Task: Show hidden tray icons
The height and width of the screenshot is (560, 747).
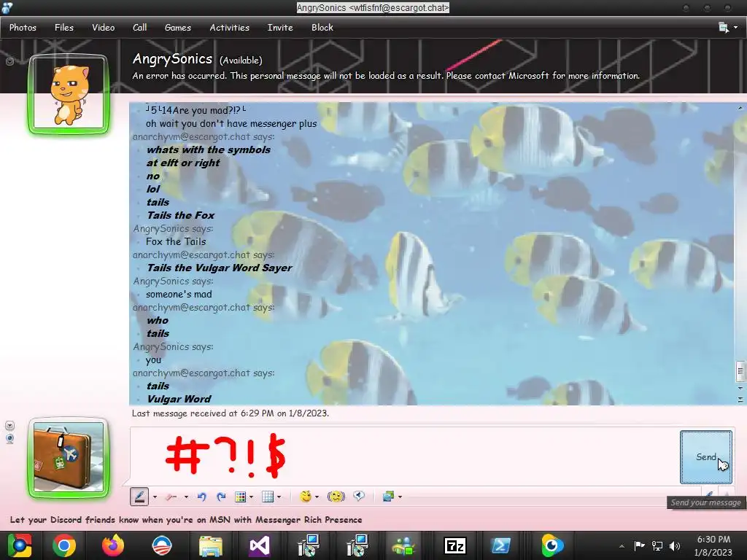Action: 622,546
